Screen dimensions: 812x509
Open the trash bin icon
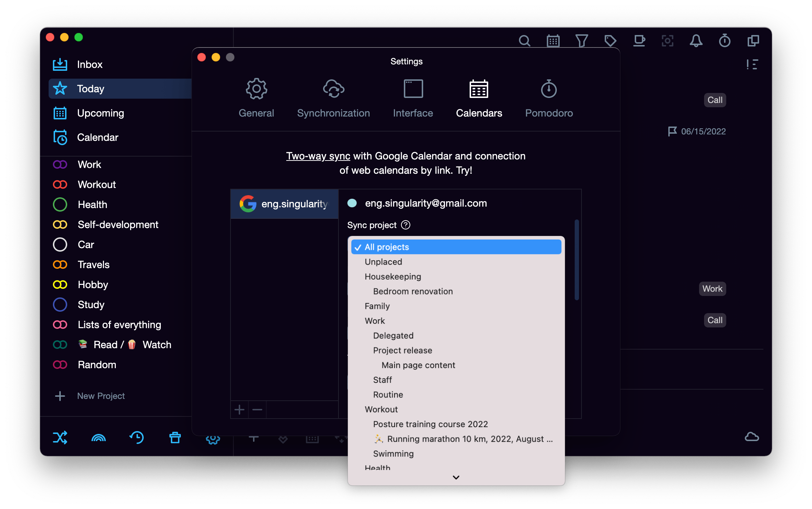click(x=175, y=438)
